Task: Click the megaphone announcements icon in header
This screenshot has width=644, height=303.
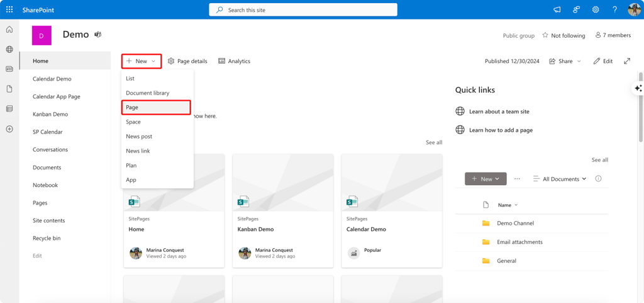Action: coord(557,10)
